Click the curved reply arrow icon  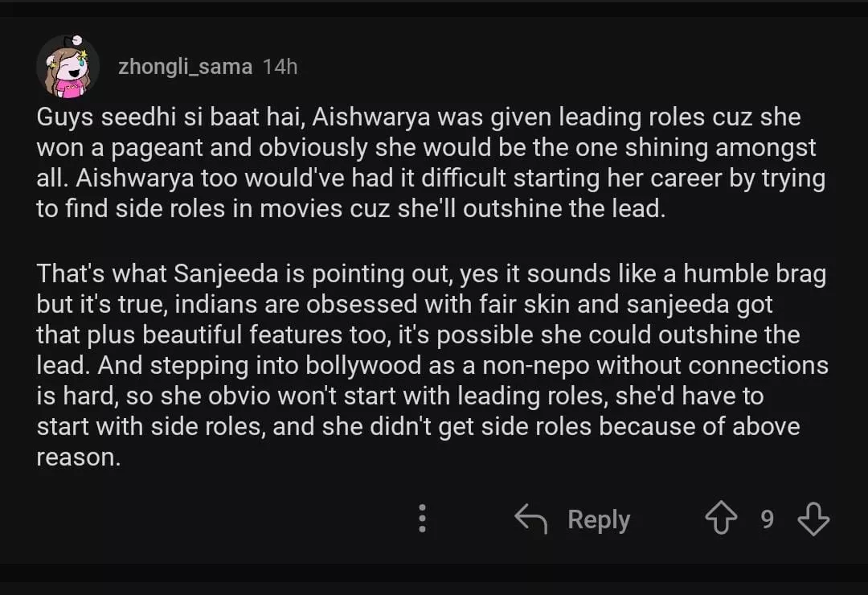coord(530,519)
